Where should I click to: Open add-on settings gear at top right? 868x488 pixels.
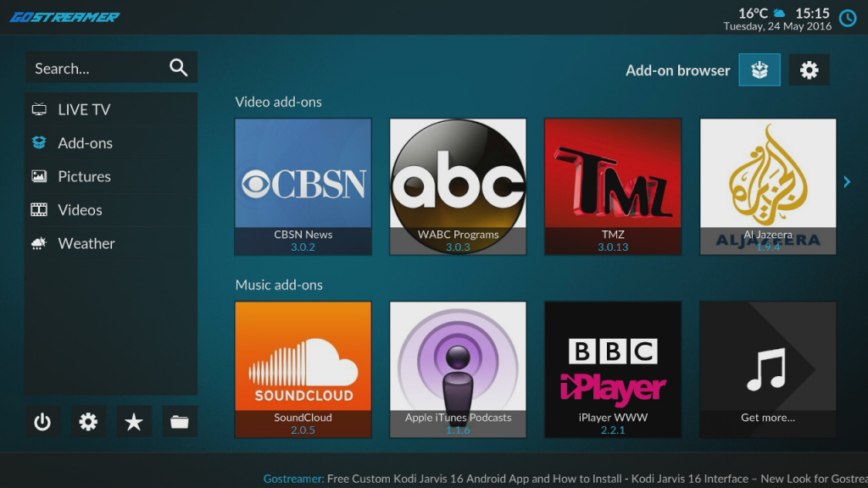[x=809, y=69]
